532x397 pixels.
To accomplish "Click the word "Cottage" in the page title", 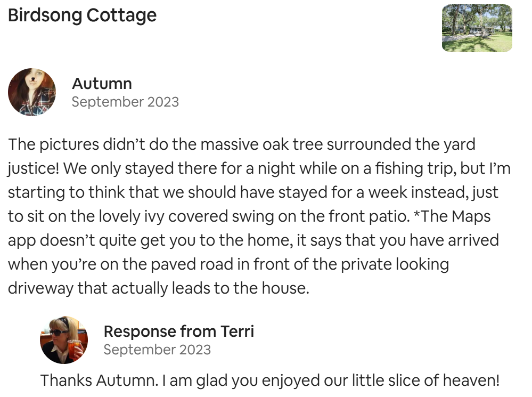I will tap(121, 15).
